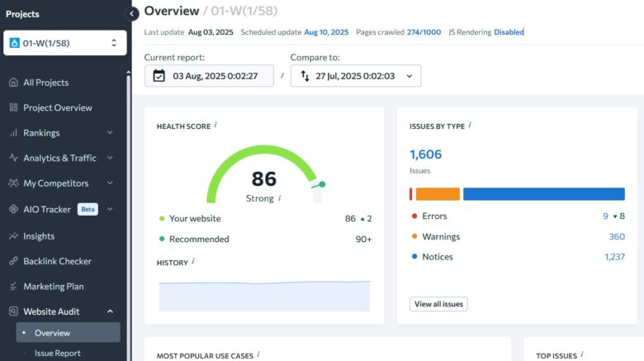
Task: Expand the Analytics & Traffic section
Action: [x=110, y=158]
